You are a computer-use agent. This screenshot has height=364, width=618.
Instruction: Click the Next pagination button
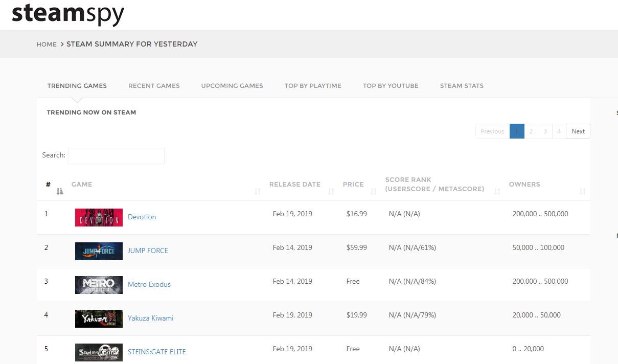(x=578, y=131)
